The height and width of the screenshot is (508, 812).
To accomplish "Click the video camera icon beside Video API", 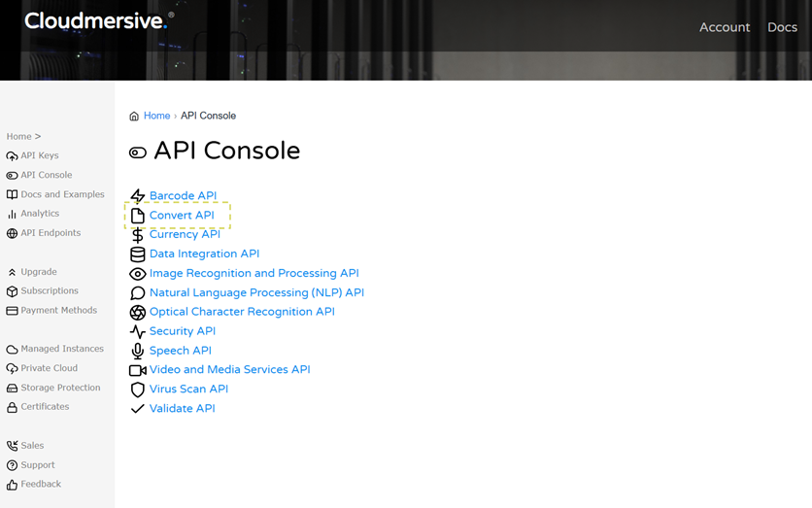I will pos(137,370).
